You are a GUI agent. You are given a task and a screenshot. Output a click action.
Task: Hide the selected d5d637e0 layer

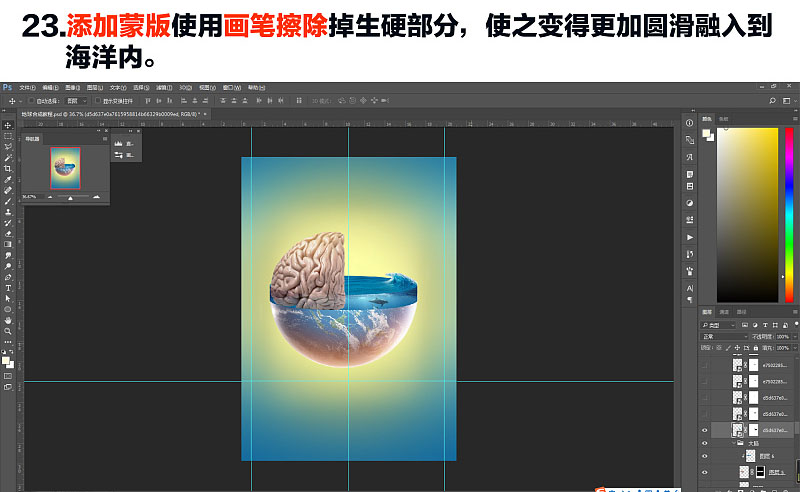coord(705,430)
